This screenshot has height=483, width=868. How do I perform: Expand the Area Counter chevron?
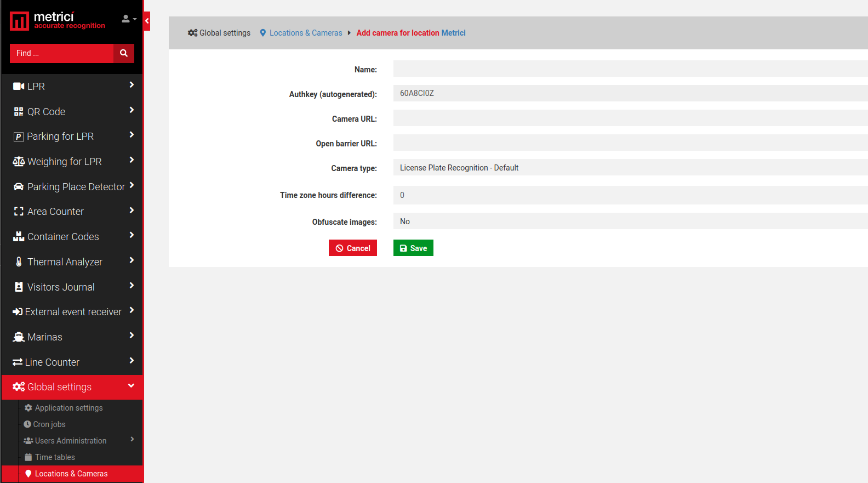tap(132, 211)
